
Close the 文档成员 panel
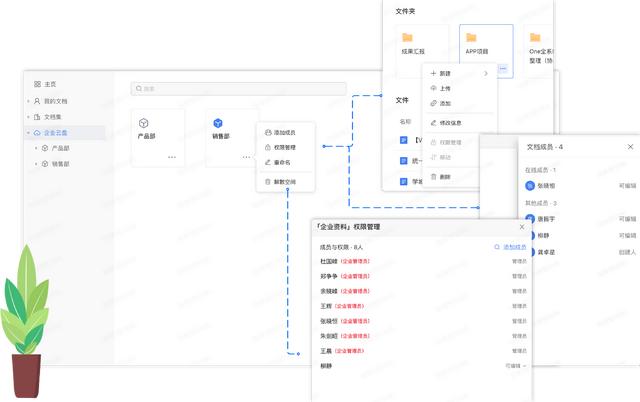(630, 147)
